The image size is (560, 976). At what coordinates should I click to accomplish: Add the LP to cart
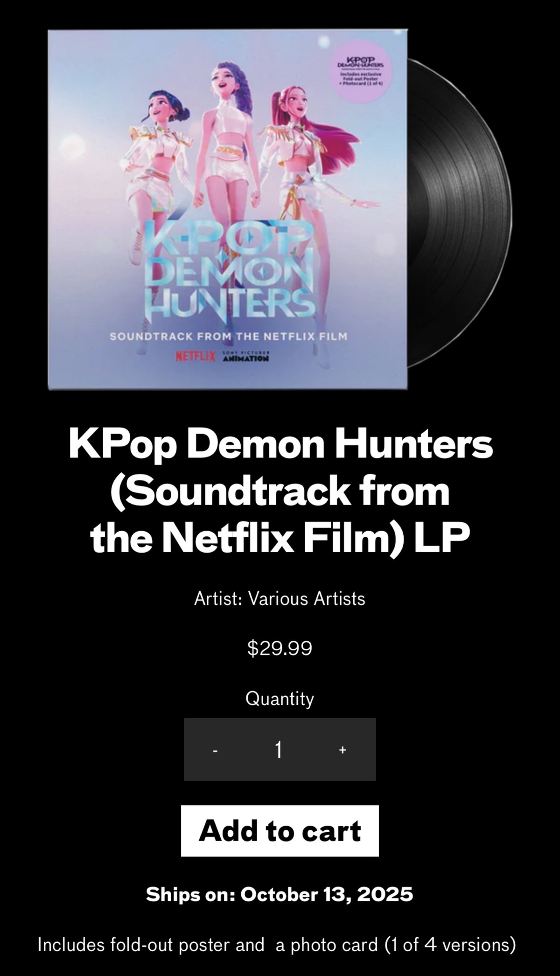point(280,831)
